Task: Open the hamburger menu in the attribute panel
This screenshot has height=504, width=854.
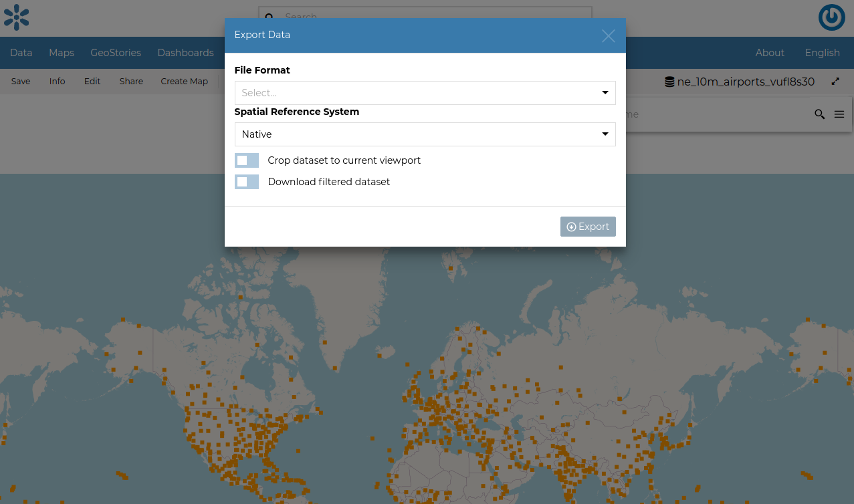Action: (x=839, y=114)
